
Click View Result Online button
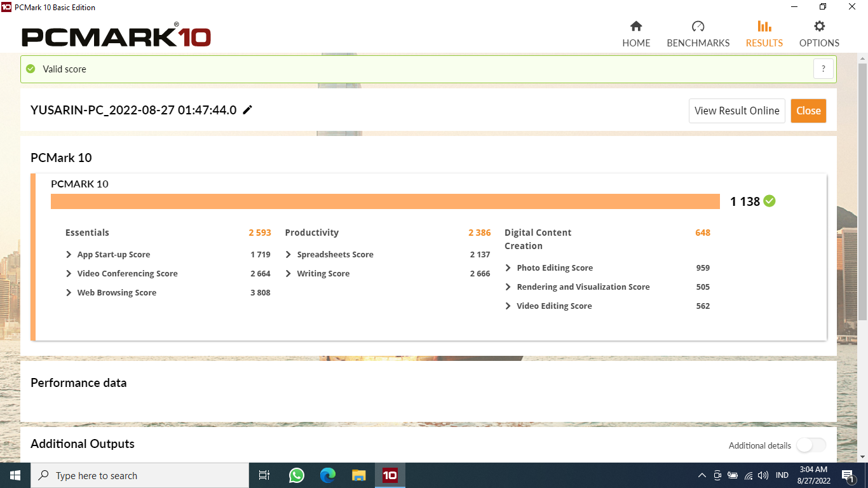pos(736,111)
